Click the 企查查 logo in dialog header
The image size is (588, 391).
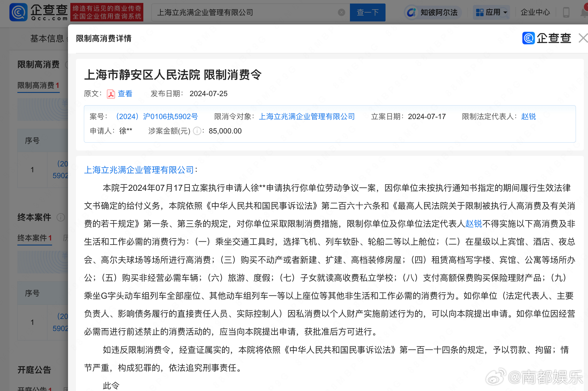(x=547, y=38)
